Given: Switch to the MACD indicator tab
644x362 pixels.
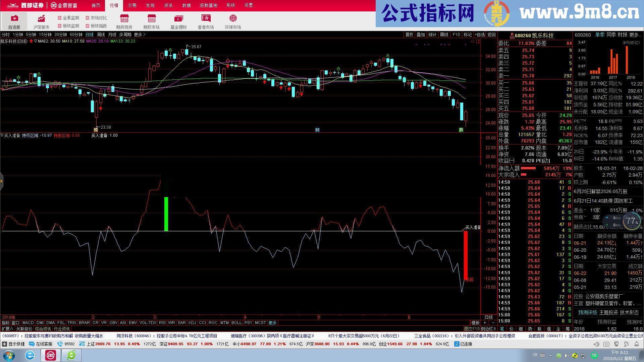Looking at the screenshot, I should coord(28,323).
